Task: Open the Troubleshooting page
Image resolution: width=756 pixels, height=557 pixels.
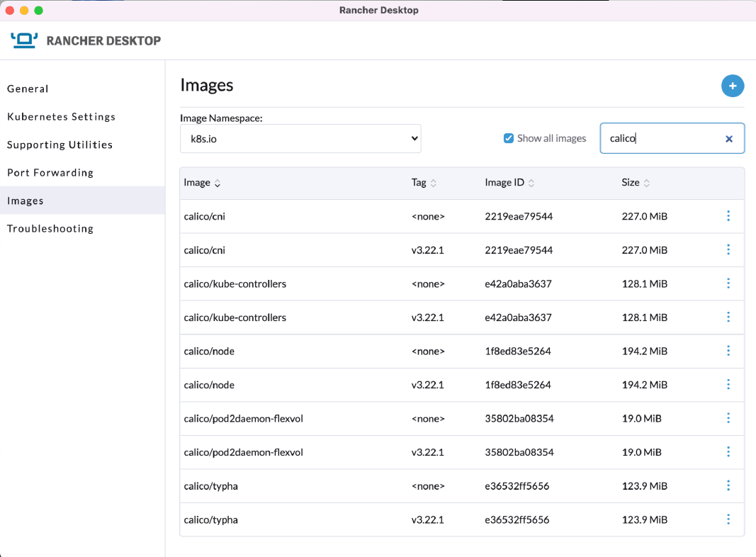Action: pos(50,229)
